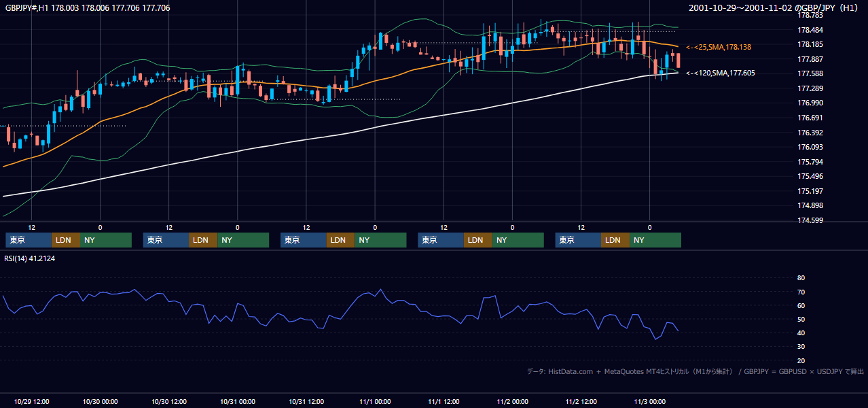Click the RSI 60 level label
The height and width of the screenshot is (408, 868).
click(801, 305)
